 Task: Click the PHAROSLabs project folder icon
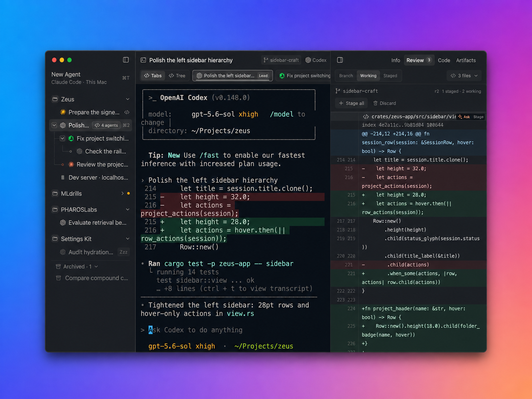[55, 209]
